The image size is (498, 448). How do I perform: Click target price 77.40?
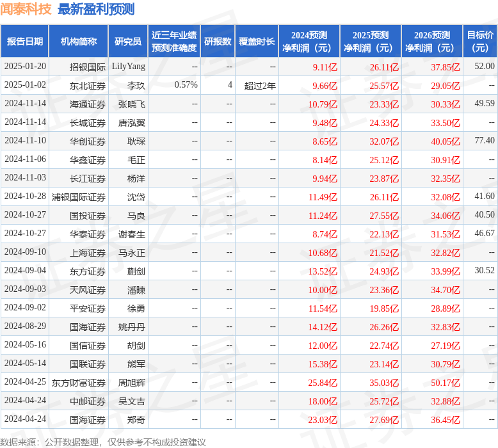(x=485, y=141)
